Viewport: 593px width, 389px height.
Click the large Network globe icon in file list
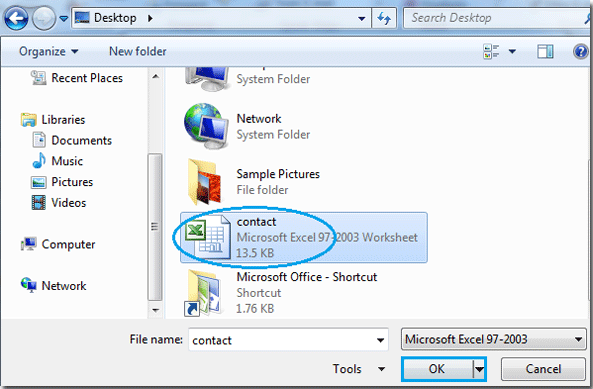pos(206,126)
